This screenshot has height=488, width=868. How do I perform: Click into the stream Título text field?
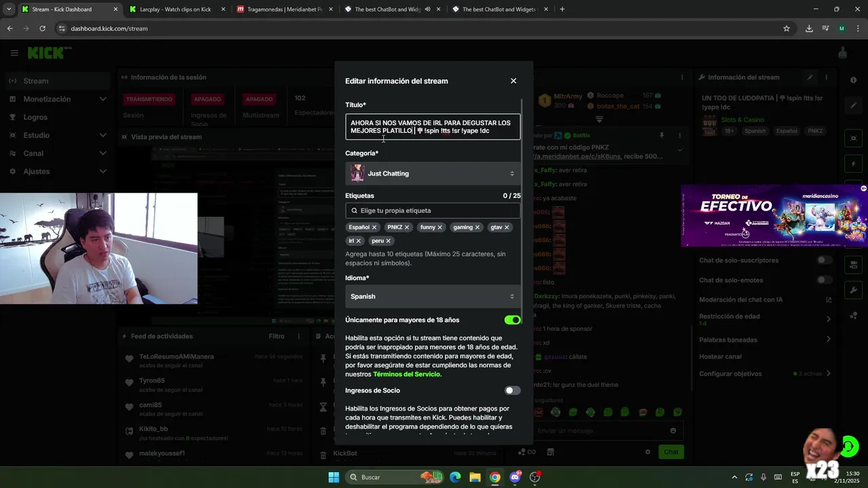433,127
